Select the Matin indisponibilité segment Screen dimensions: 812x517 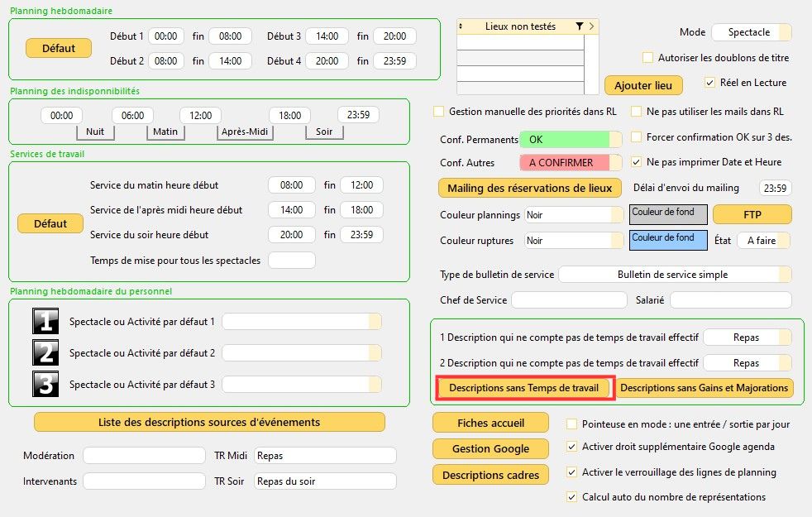point(165,132)
